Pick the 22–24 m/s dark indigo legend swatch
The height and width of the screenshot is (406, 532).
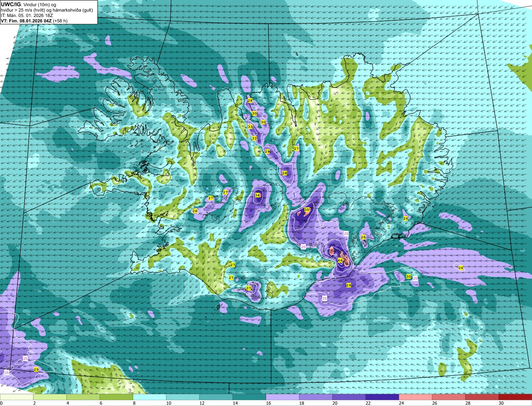382,397
